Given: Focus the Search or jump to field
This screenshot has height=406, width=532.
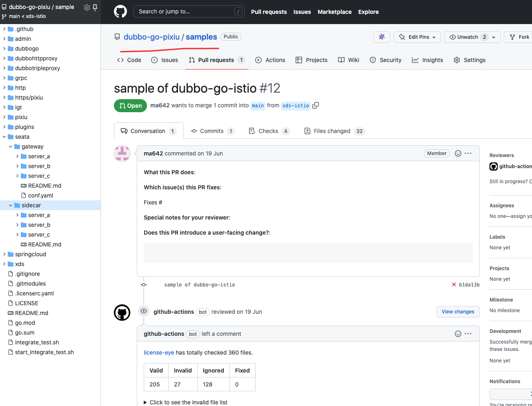Looking at the screenshot, I should [x=189, y=11].
